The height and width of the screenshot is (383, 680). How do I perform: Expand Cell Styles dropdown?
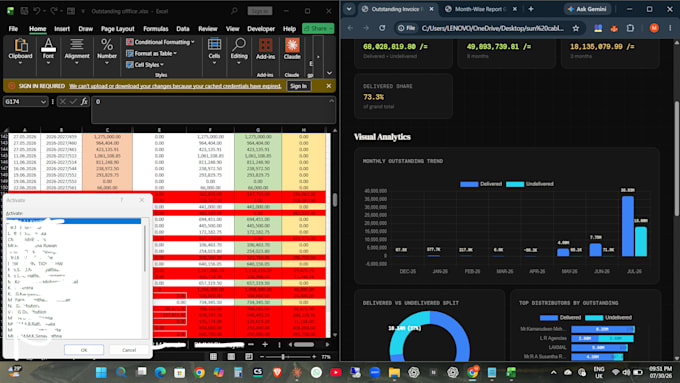145,65
